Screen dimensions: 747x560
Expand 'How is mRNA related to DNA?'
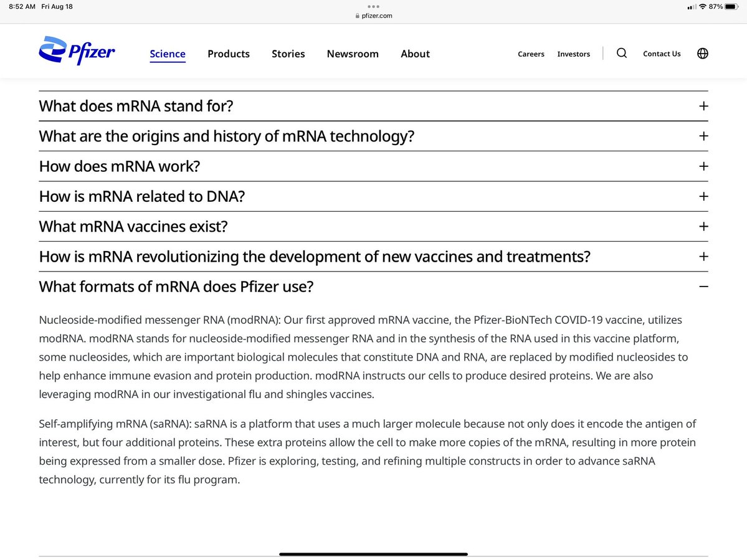tap(703, 196)
